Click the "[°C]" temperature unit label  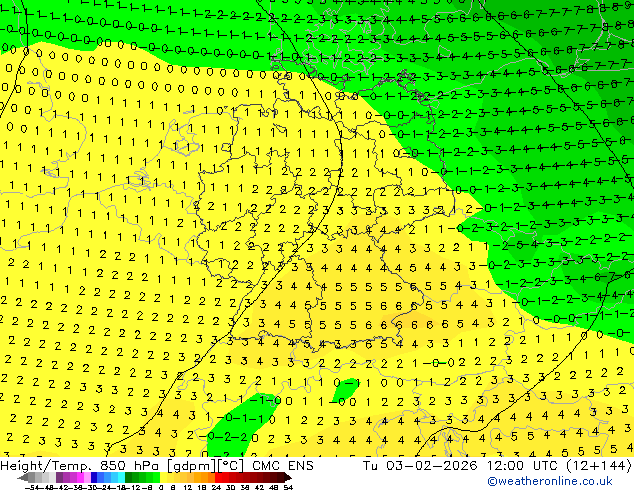[x=230, y=466]
